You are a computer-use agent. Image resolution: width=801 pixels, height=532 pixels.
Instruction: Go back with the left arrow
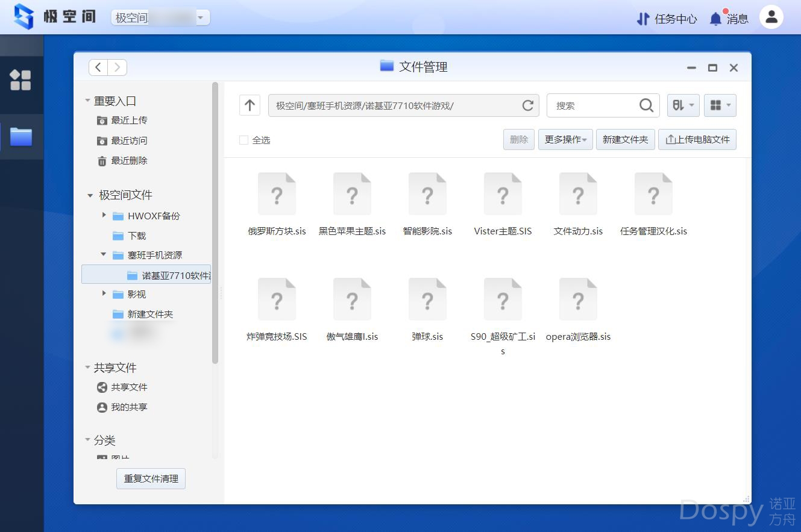point(98,67)
